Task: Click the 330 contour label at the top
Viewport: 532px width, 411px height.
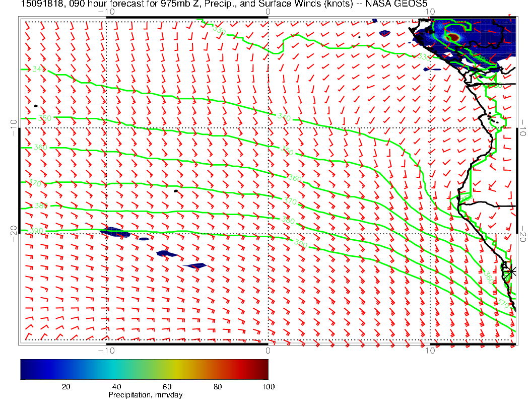Action: [219, 30]
